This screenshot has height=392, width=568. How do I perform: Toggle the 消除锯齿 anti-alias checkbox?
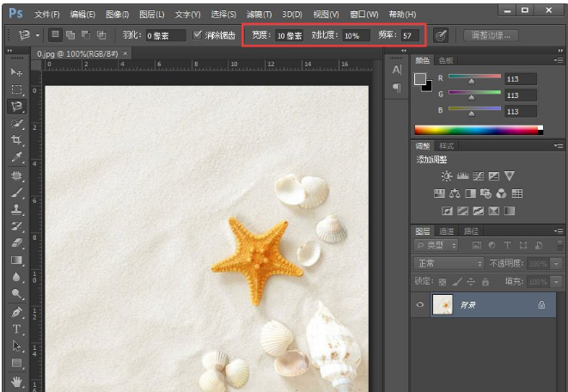coord(198,35)
